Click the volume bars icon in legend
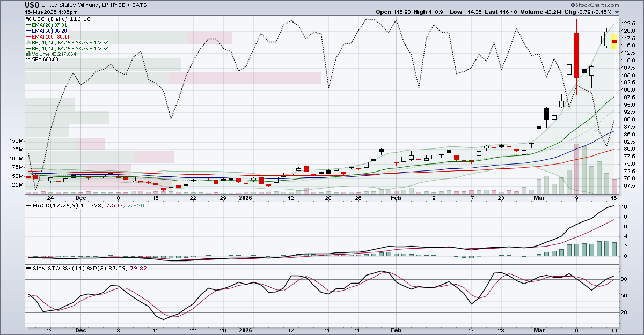The height and width of the screenshot is (335, 644). click(x=27, y=54)
